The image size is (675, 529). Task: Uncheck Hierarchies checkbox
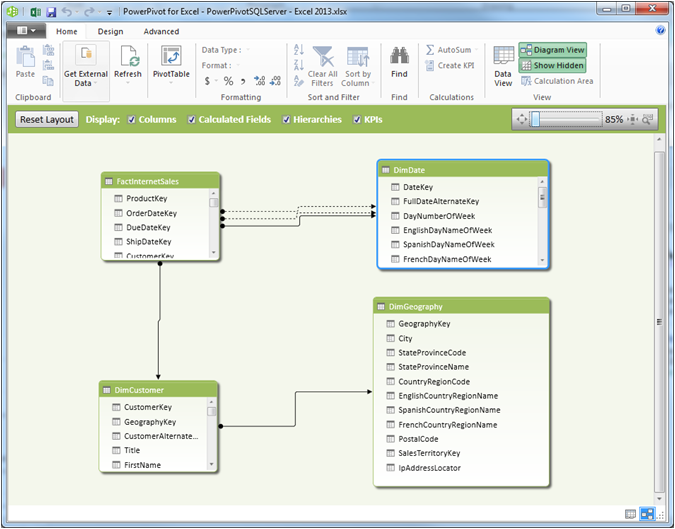pos(286,120)
